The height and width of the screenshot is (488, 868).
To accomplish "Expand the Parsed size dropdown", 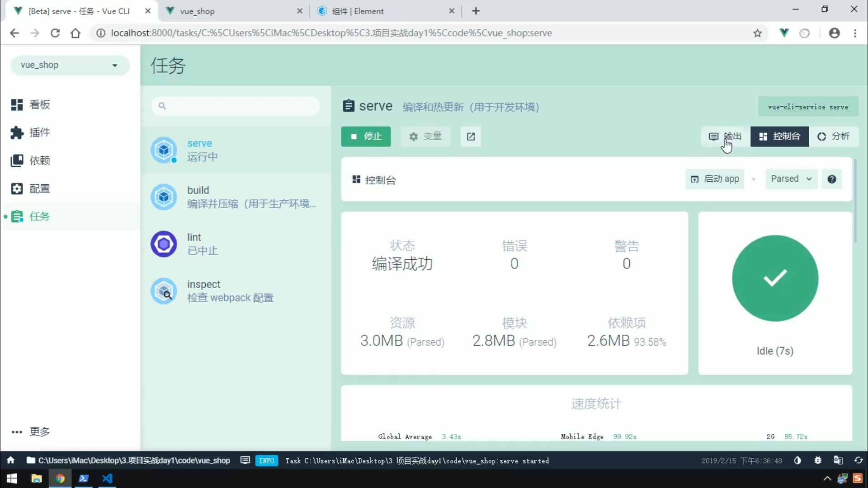I will pos(791,179).
